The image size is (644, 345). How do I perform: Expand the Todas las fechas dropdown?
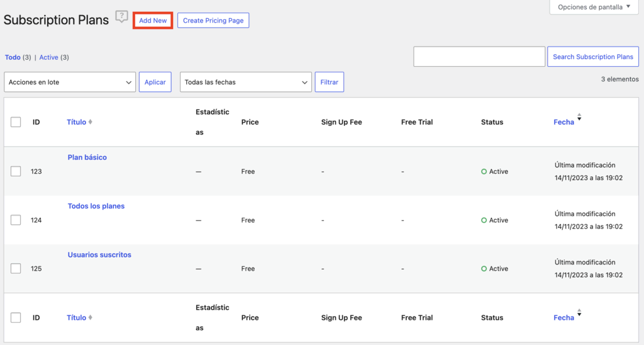point(245,82)
